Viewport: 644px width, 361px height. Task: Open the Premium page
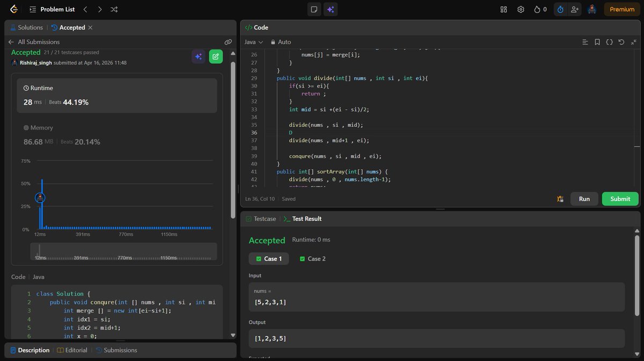point(621,9)
